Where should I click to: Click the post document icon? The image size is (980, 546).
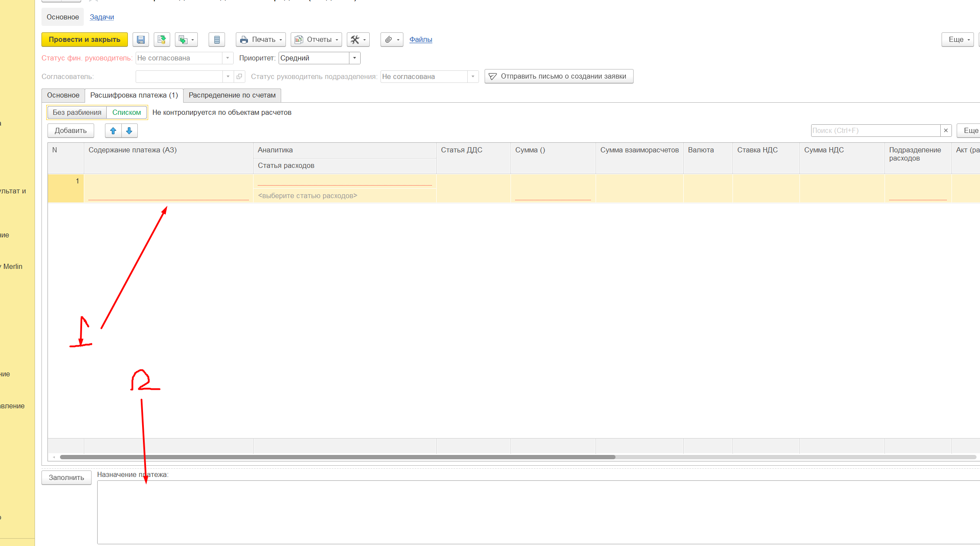pyautogui.click(x=162, y=40)
